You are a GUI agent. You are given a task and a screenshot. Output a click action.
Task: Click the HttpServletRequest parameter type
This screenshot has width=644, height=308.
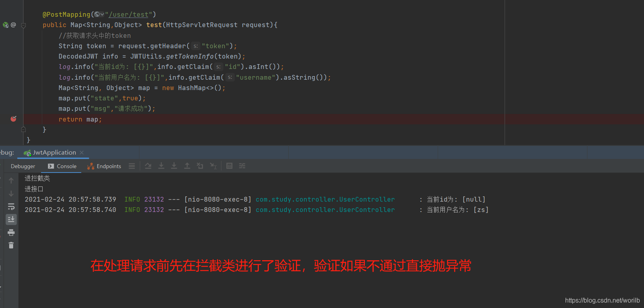click(x=202, y=25)
